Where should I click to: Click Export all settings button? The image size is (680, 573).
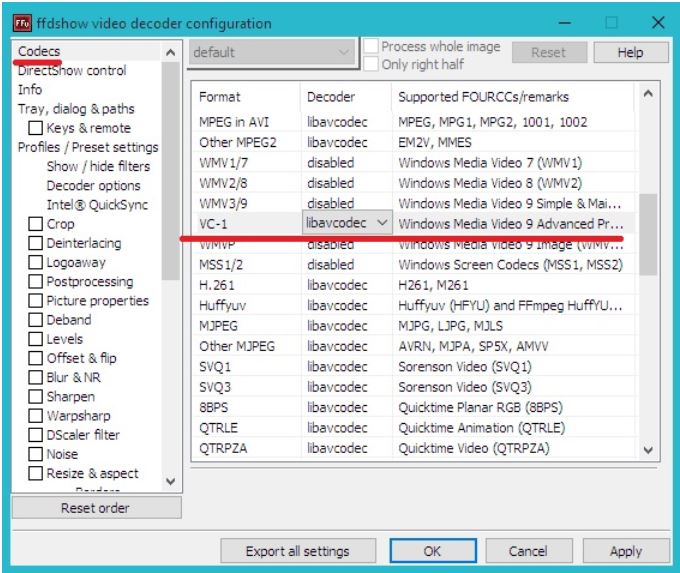(298, 551)
